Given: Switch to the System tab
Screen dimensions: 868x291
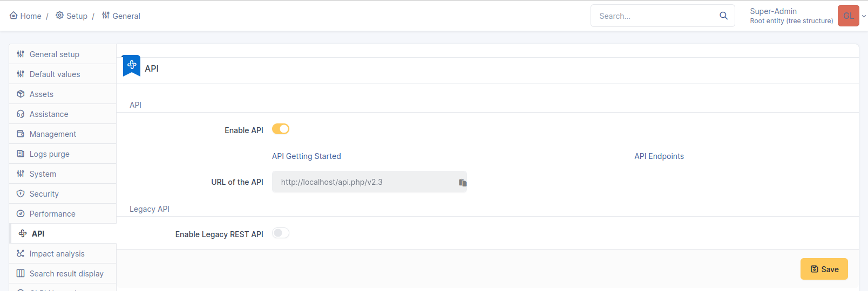Looking at the screenshot, I should 63,174.
